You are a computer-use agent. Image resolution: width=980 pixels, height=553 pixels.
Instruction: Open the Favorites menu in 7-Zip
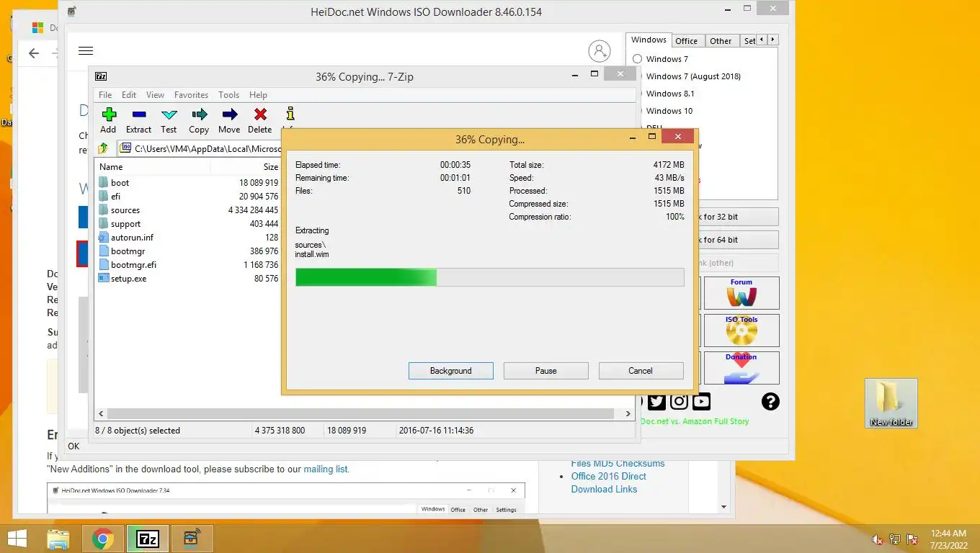[x=191, y=95]
